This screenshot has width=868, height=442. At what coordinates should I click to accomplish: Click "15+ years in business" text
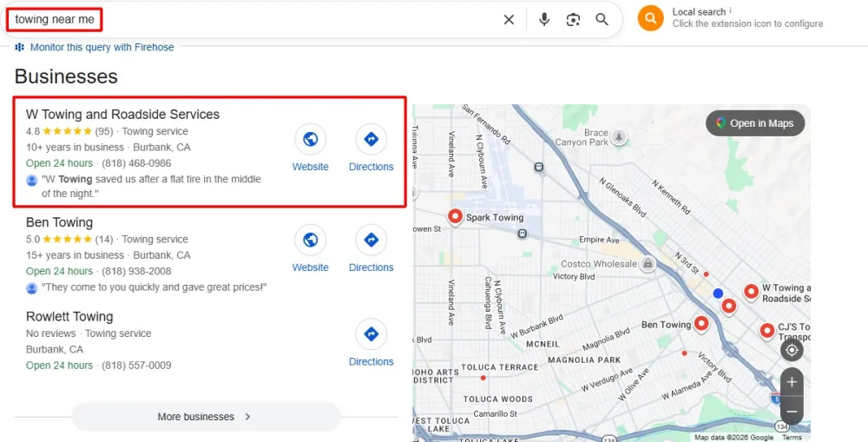click(75, 255)
